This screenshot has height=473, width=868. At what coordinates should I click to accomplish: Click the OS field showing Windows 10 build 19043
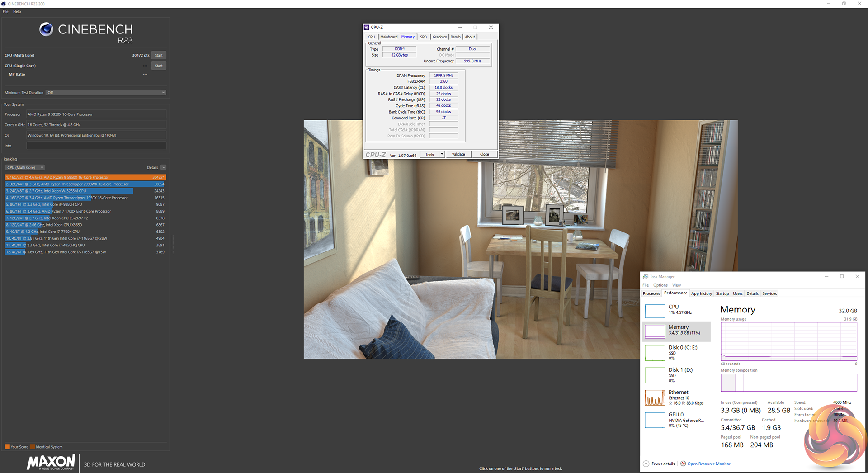(96, 135)
